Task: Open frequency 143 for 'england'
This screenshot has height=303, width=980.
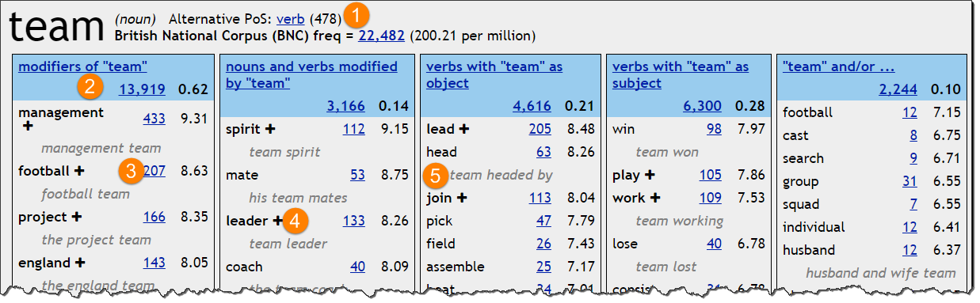Action: pos(154,262)
